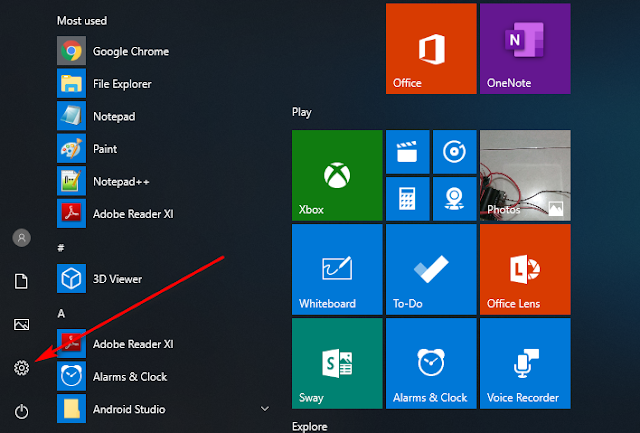Click the Play group title

point(302,112)
